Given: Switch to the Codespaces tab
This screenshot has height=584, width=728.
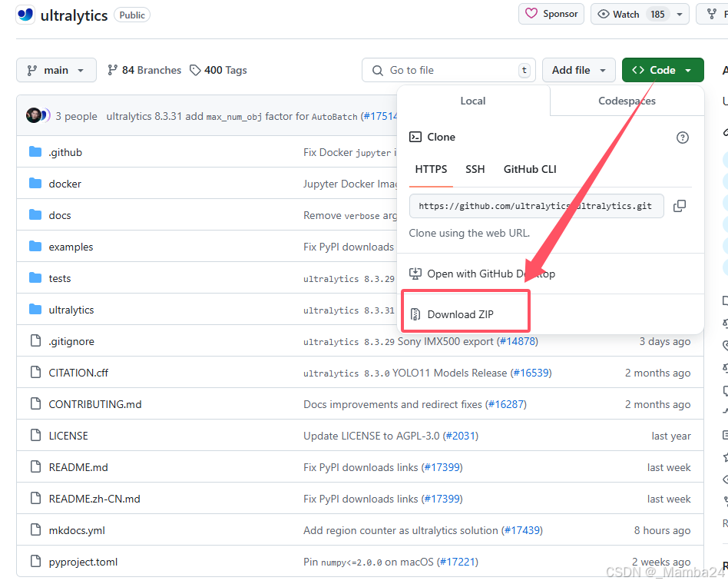Looking at the screenshot, I should [627, 101].
